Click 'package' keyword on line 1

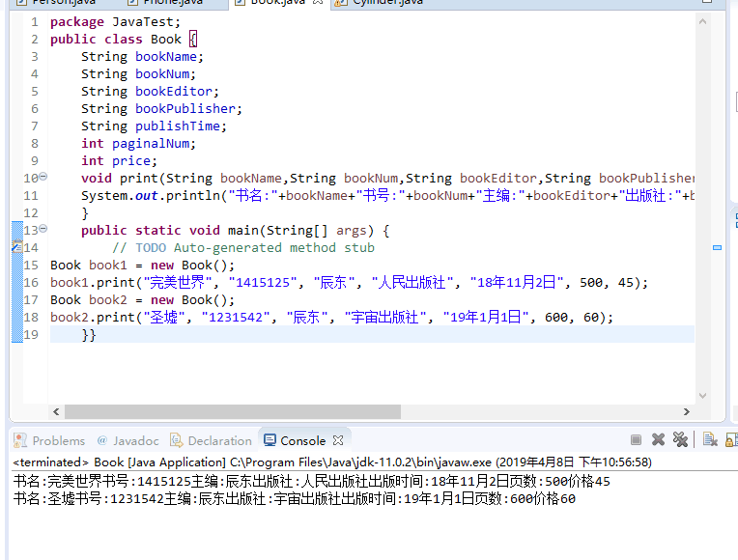click(77, 22)
